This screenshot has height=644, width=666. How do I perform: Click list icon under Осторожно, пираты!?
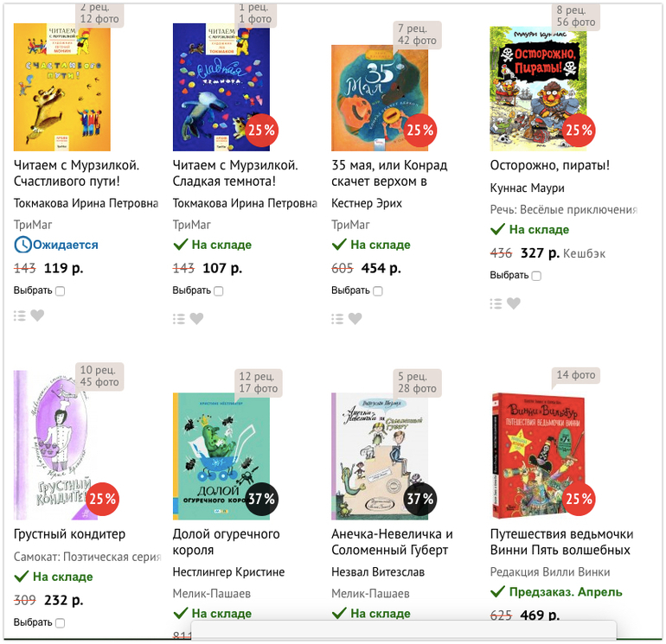(x=496, y=303)
